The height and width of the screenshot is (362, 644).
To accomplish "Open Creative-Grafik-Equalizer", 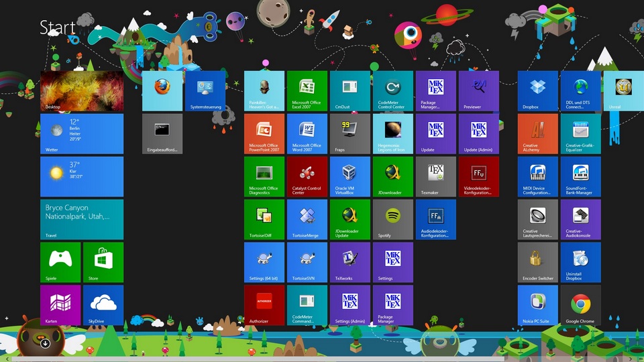I will pos(581,134).
